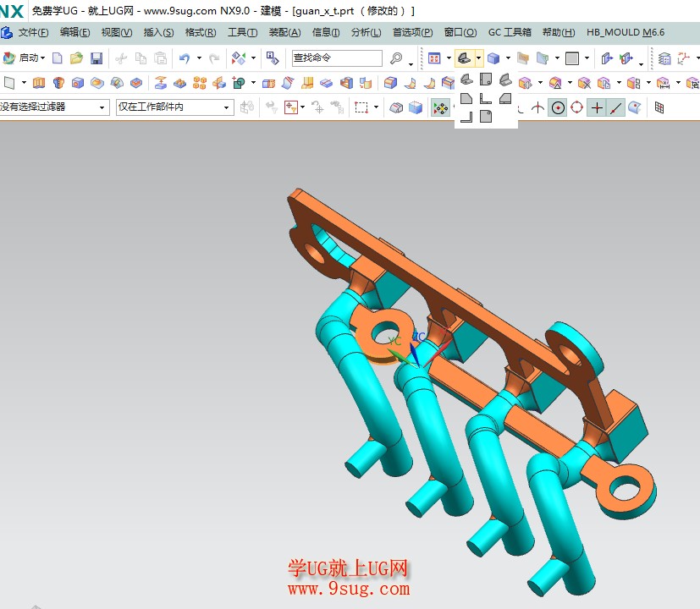Click the grey square background icon
The width and height of the screenshot is (700, 609).
coord(572,58)
